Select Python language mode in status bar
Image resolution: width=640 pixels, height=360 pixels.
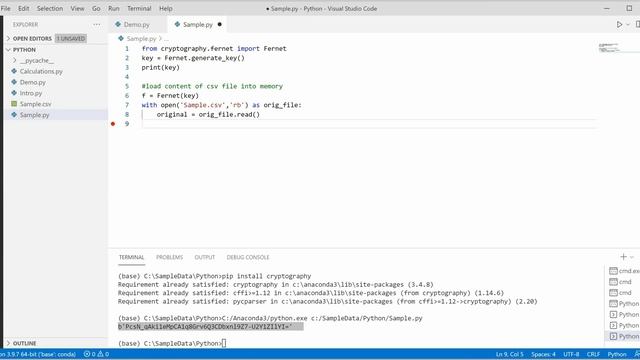pos(617,354)
